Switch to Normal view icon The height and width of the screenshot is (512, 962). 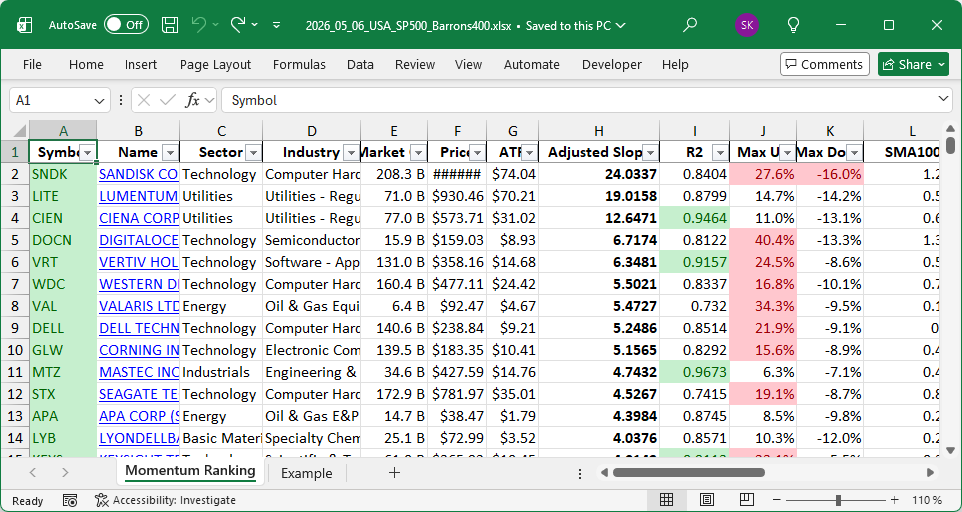click(x=666, y=500)
